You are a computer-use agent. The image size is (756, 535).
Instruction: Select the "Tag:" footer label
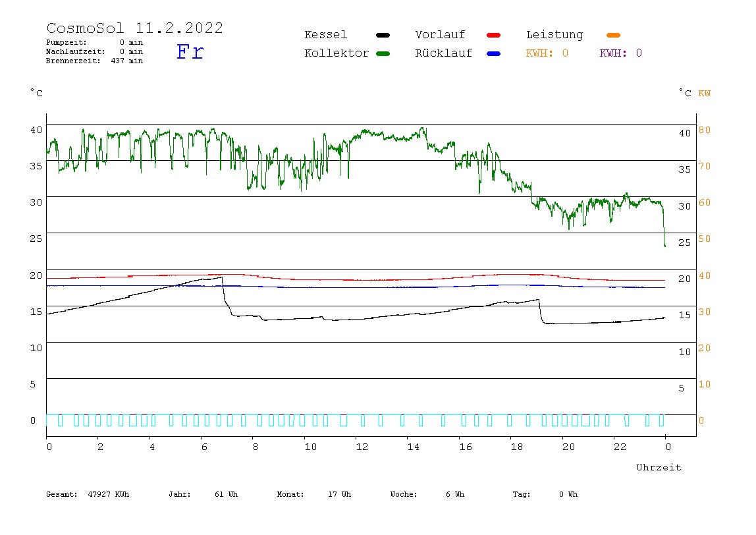(x=521, y=494)
